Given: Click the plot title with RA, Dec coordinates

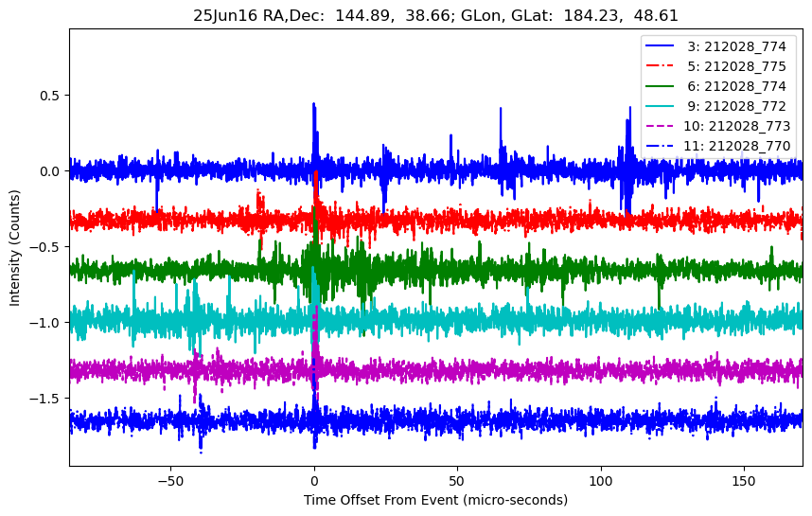Looking at the screenshot, I should 435,15.
